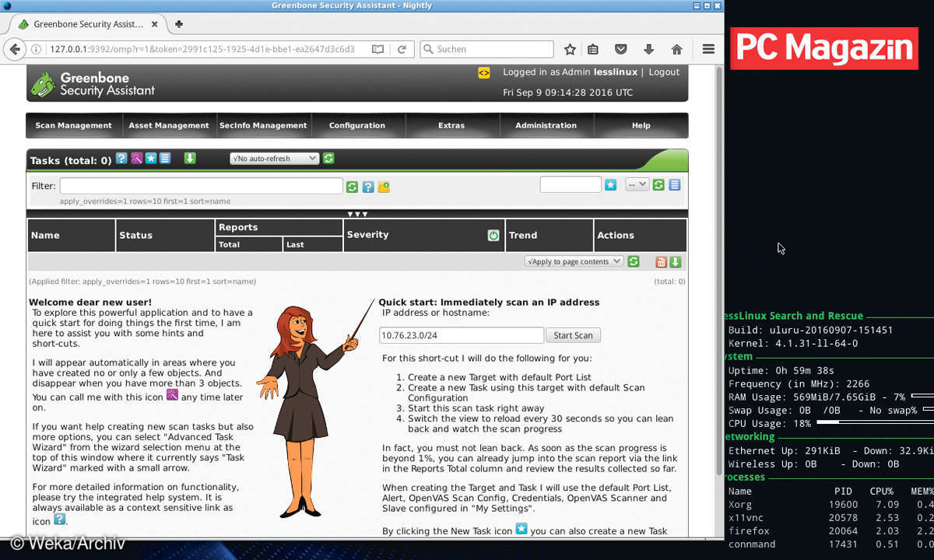Open filter help question-mark icon

point(367,187)
